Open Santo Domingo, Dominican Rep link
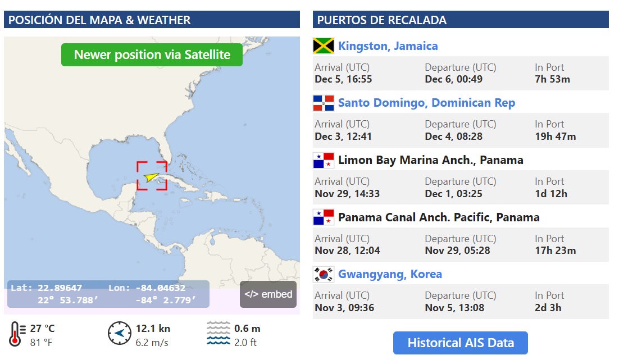Image resolution: width=628 pixels, height=364 pixels. click(x=426, y=103)
